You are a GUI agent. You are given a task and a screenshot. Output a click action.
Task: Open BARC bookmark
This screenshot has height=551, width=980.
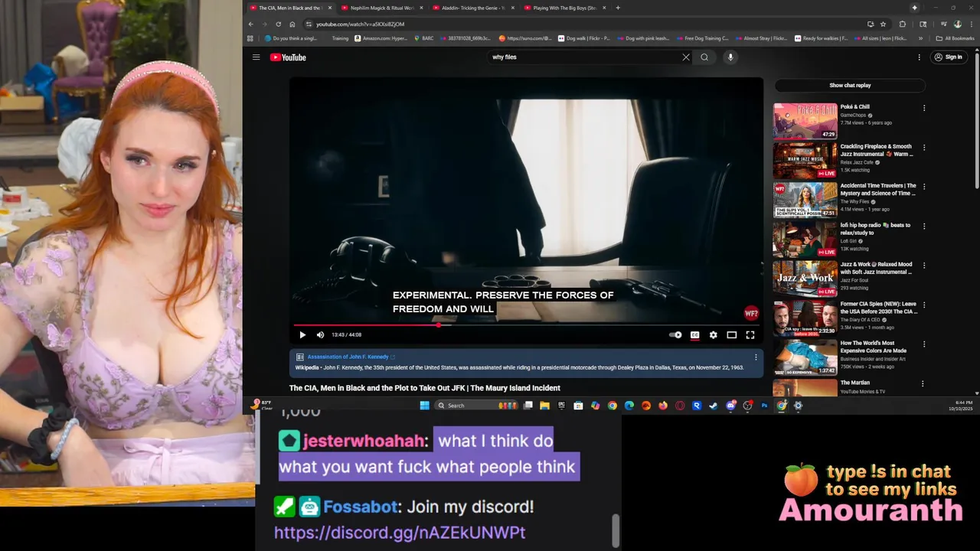point(423,38)
